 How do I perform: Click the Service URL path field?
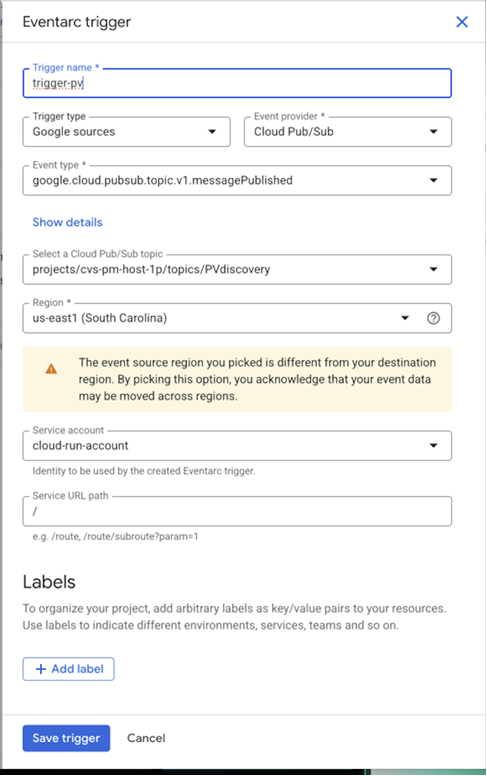pos(237,511)
